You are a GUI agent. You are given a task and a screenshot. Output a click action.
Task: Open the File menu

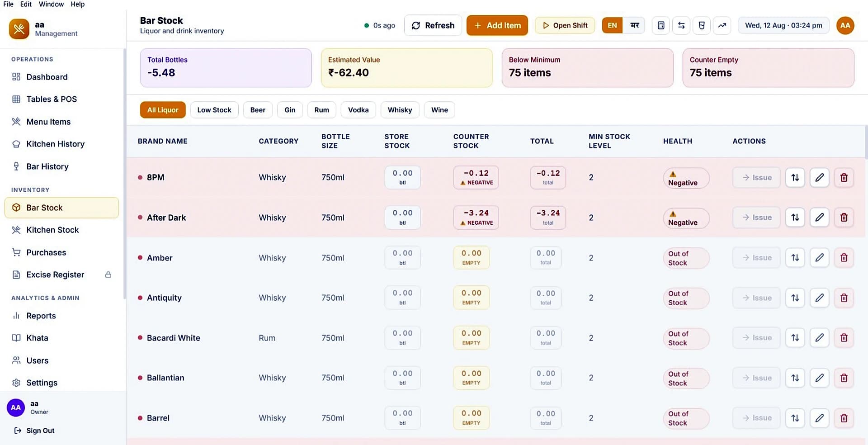[x=8, y=4]
